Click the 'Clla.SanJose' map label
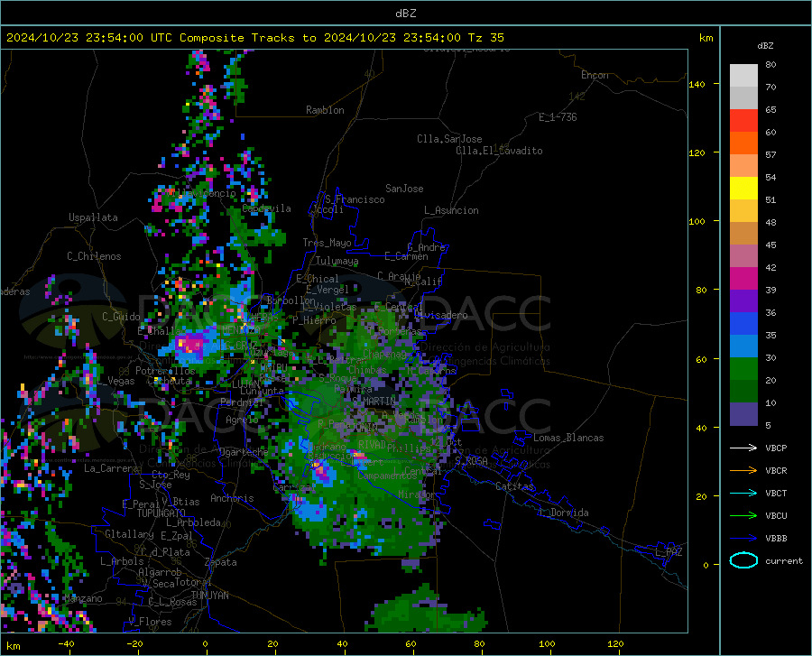Screen dimensions: 812x656 pyautogui.click(x=449, y=139)
